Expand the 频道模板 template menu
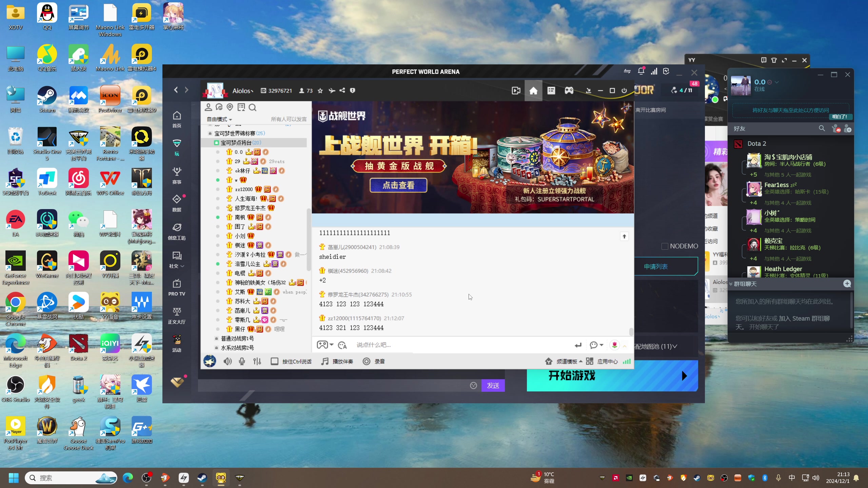Image resolution: width=868 pixels, height=488 pixels. [569, 362]
